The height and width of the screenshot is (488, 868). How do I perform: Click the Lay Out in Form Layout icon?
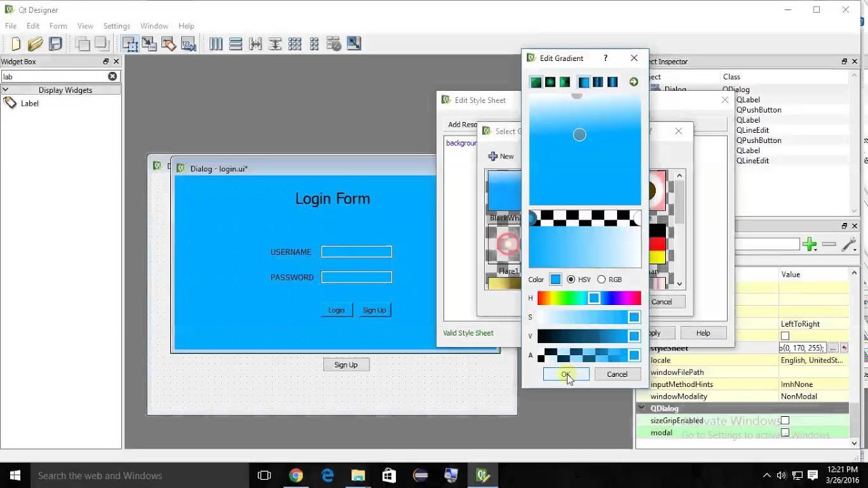314,44
